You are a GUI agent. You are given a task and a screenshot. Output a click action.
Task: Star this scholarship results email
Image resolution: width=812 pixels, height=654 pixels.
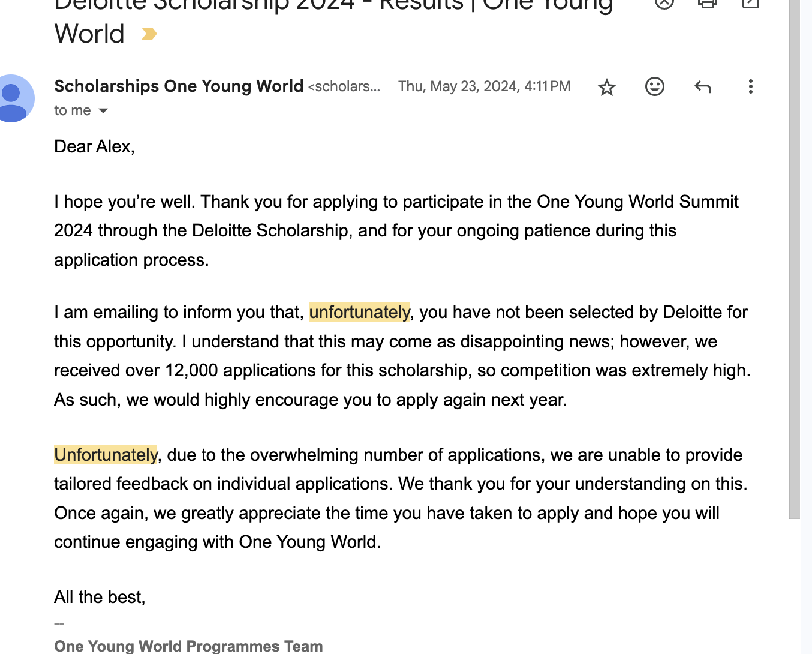(607, 87)
